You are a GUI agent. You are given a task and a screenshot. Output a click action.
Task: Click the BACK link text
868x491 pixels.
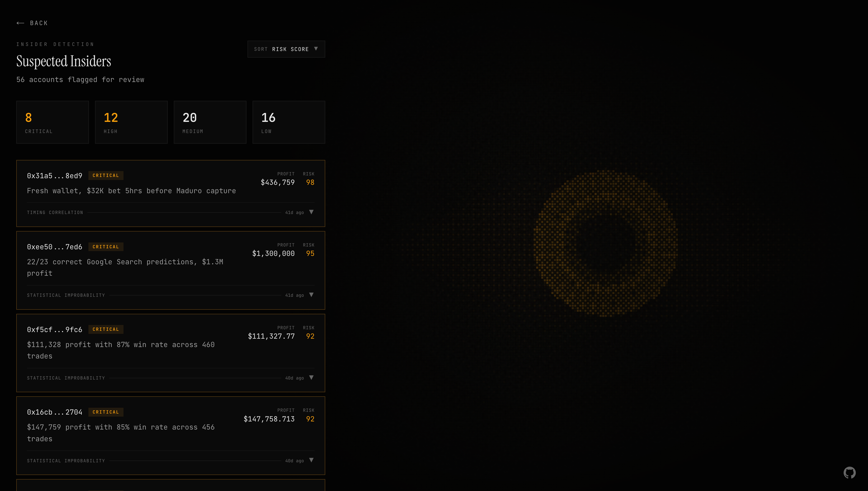[39, 23]
